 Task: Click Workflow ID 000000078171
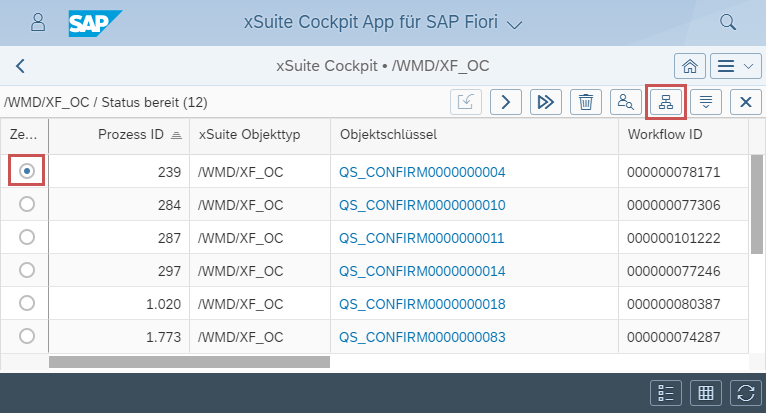674,172
